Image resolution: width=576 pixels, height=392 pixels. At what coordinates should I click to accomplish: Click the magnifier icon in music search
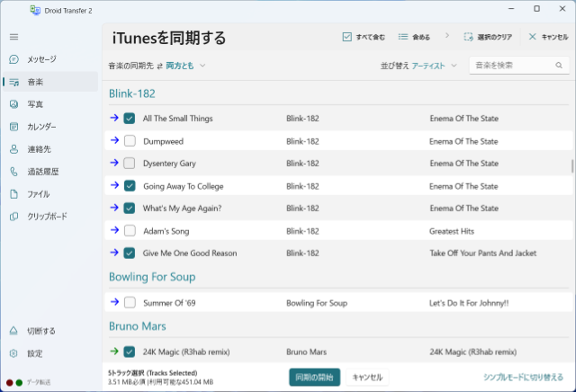559,66
